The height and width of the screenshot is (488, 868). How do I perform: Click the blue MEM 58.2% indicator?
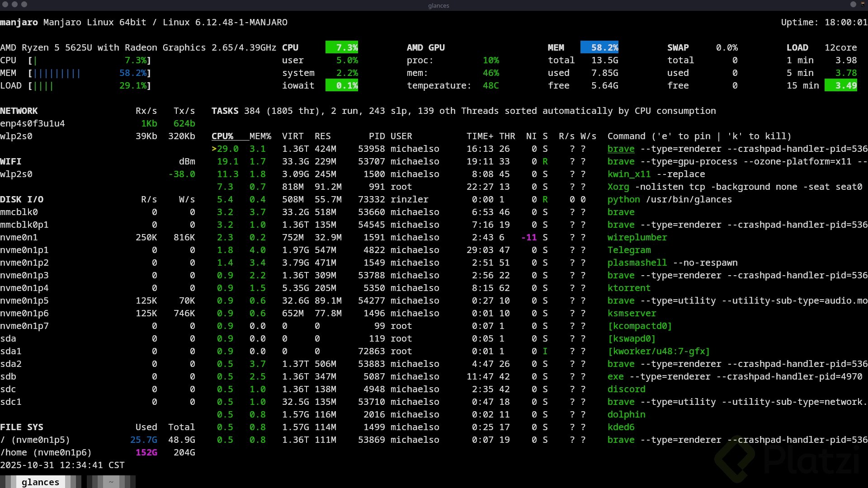(x=599, y=47)
